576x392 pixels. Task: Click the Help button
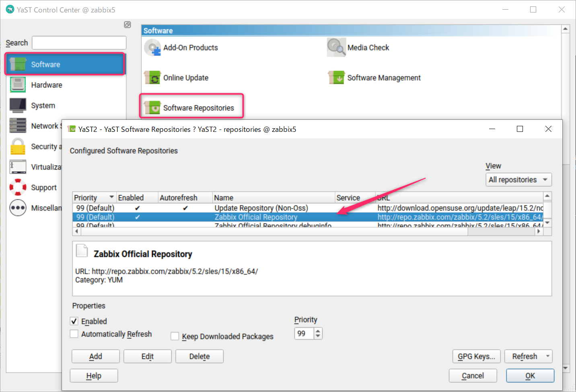tap(94, 376)
